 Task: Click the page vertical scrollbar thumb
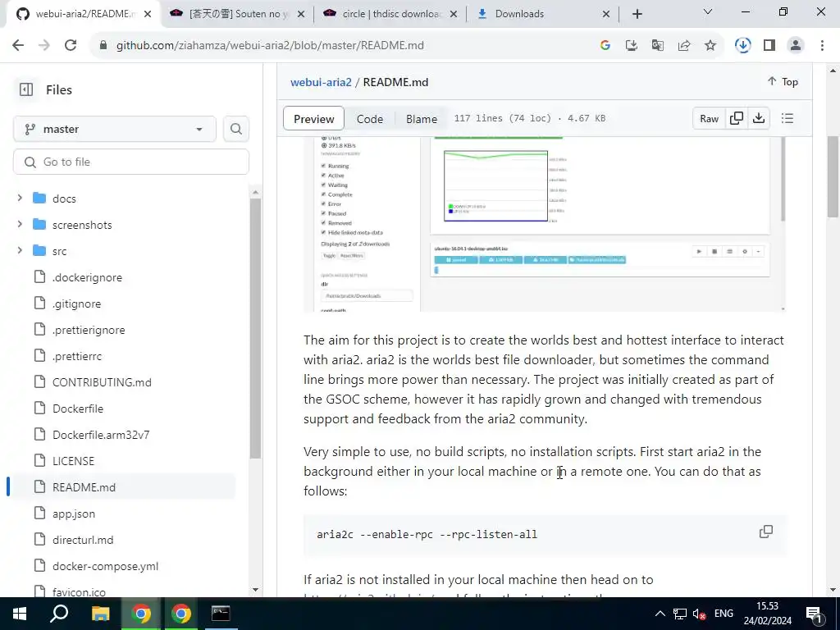tap(833, 177)
